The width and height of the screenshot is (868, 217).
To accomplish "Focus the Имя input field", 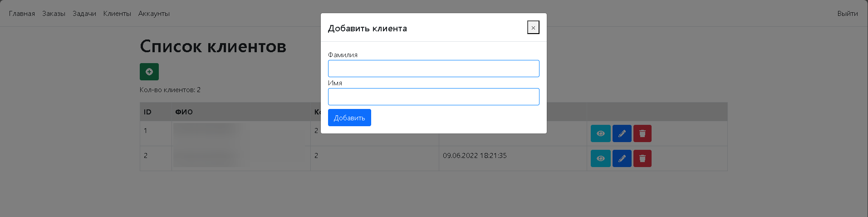I will (x=433, y=97).
